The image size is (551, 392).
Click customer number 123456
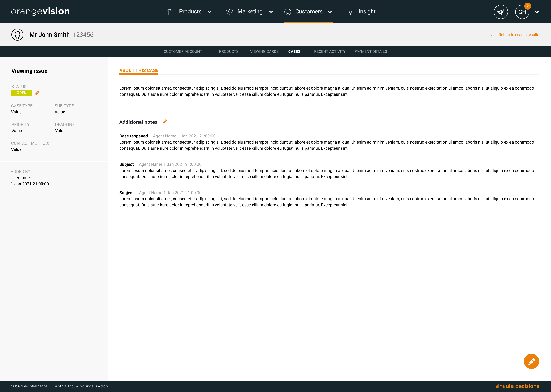(x=83, y=35)
